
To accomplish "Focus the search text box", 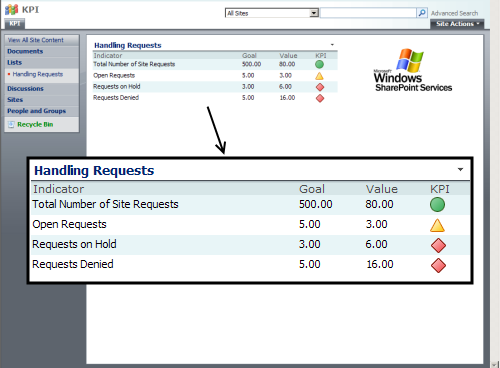I will (x=368, y=13).
